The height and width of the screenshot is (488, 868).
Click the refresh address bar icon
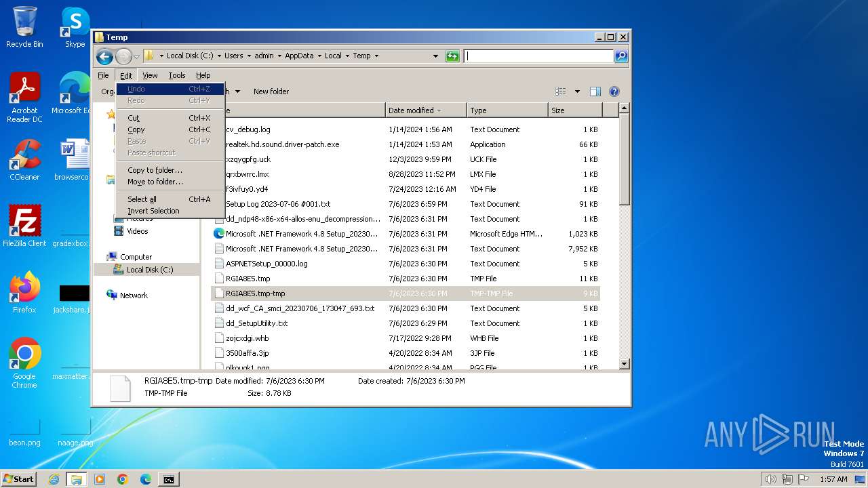click(452, 56)
